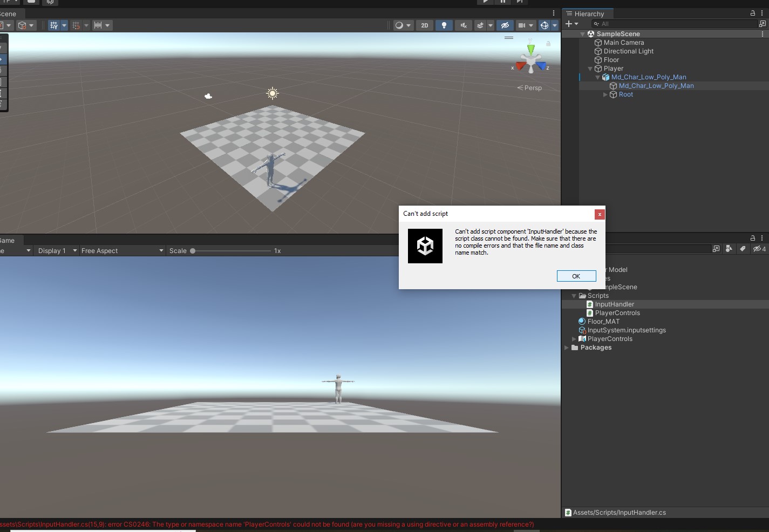Select PlayerControls script under Scripts
The width and height of the screenshot is (769, 532).
(x=617, y=313)
